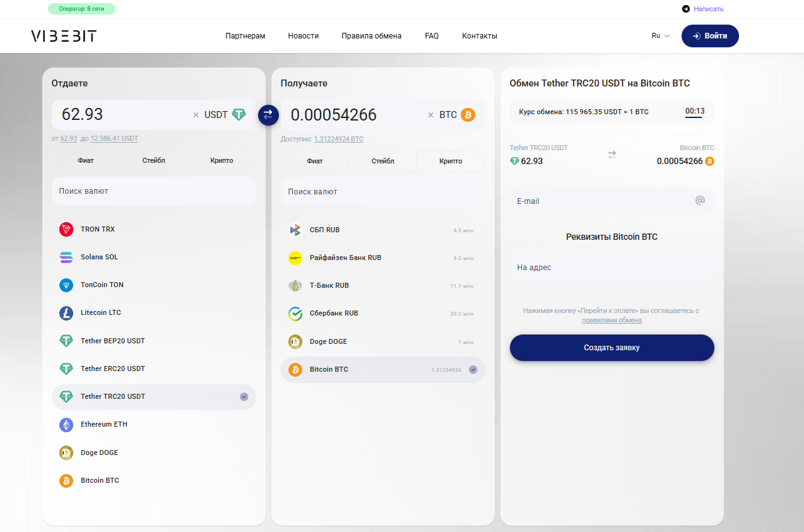This screenshot has width=804, height=532.
Task: Open the правилами обмена link
Action: 612,320
